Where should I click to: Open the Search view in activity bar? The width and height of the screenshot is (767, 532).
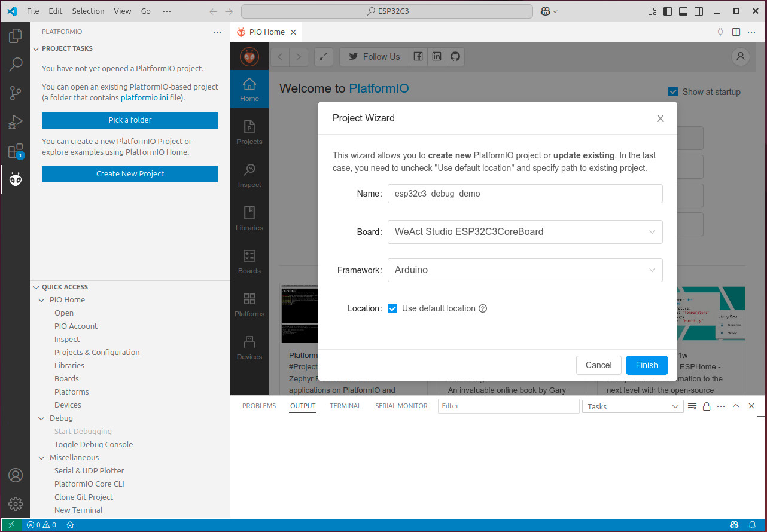click(x=16, y=65)
